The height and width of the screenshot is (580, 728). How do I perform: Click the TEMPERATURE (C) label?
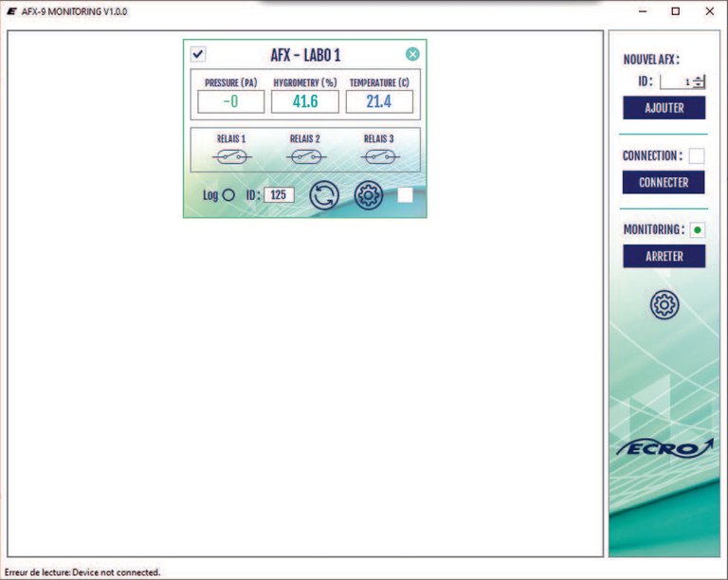click(x=379, y=82)
